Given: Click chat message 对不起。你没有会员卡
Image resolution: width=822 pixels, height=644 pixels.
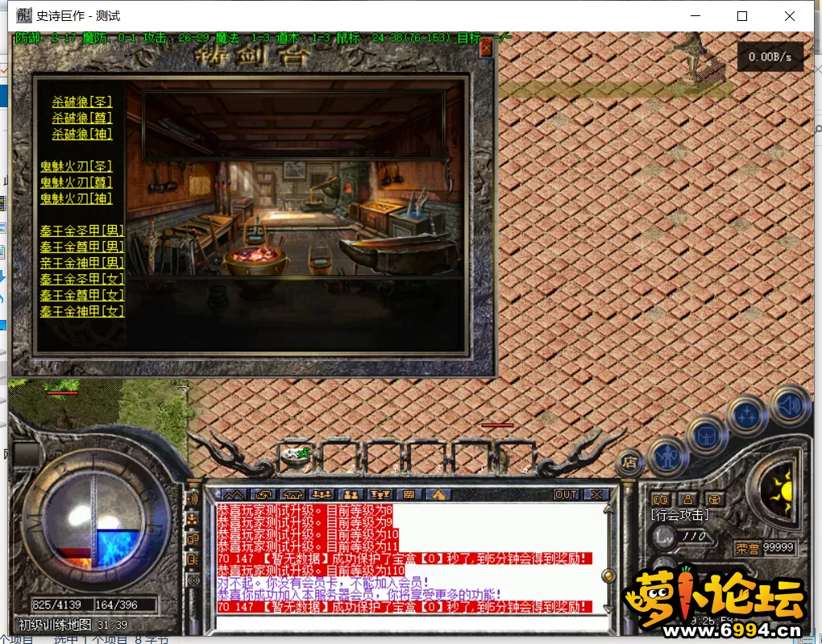Looking at the screenshot, I should click(323, 583).
